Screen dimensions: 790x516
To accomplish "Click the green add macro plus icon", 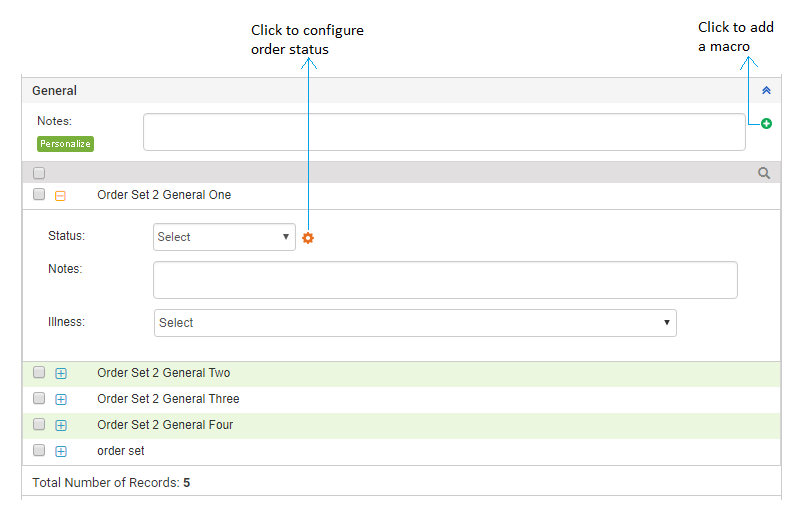I will pos(766,123).
